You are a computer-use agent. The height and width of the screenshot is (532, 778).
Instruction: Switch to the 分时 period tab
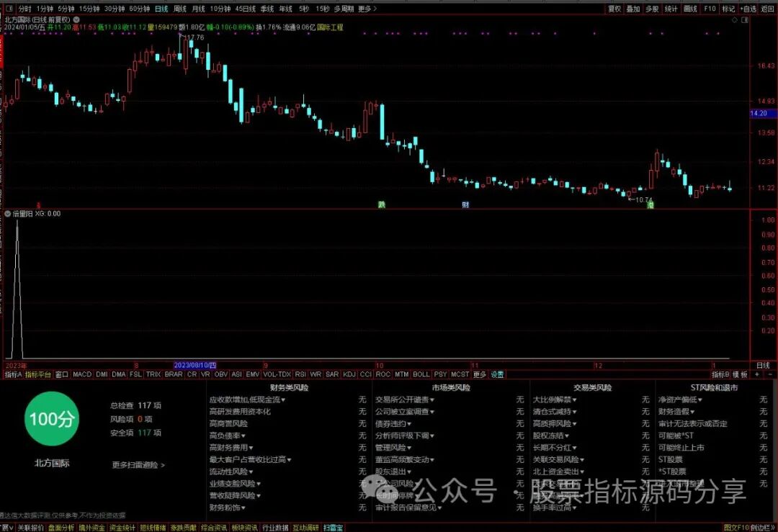(24, 9)
